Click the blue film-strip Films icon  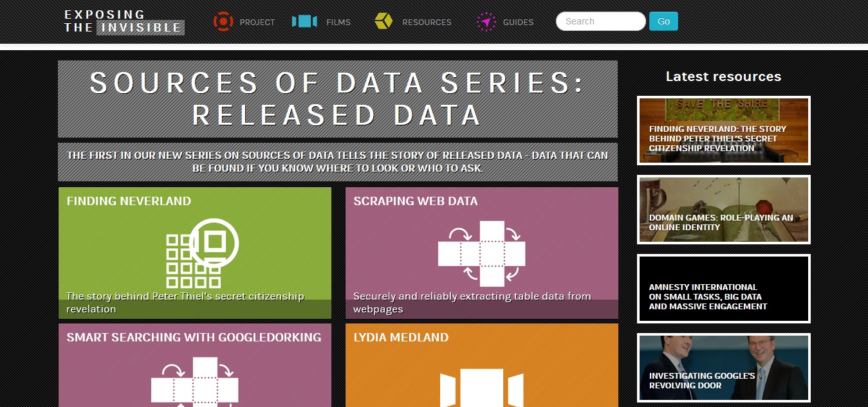[x=304, y=21]
